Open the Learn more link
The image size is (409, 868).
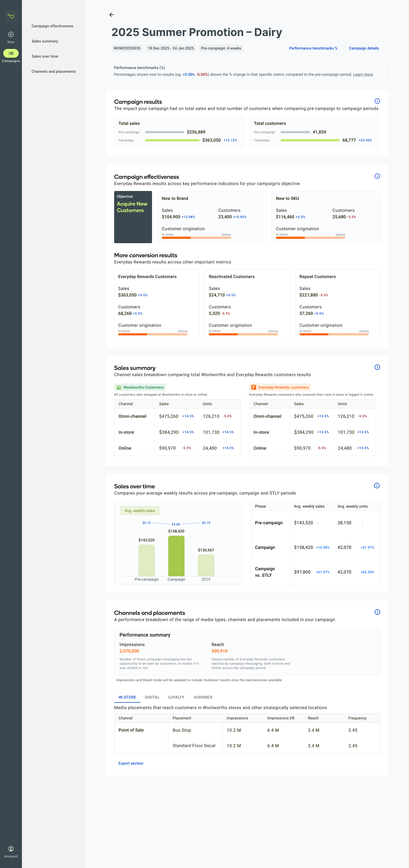(x=363, y=74)
